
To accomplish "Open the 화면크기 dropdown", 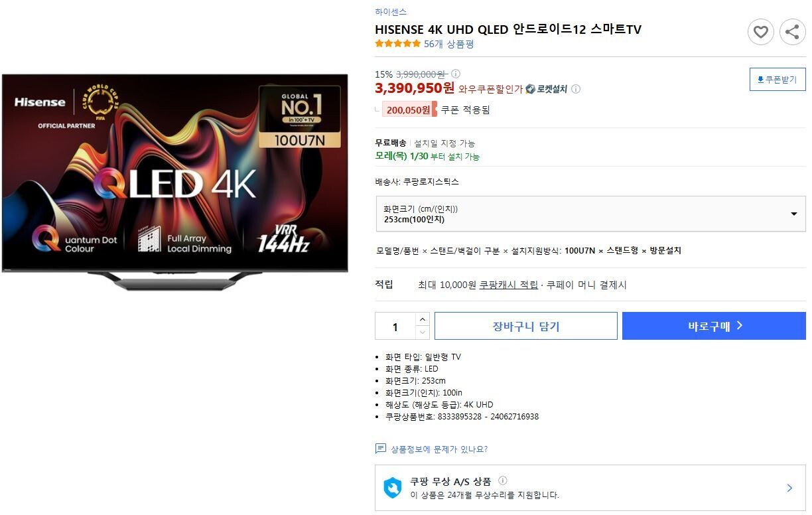I will coord(590,214).
